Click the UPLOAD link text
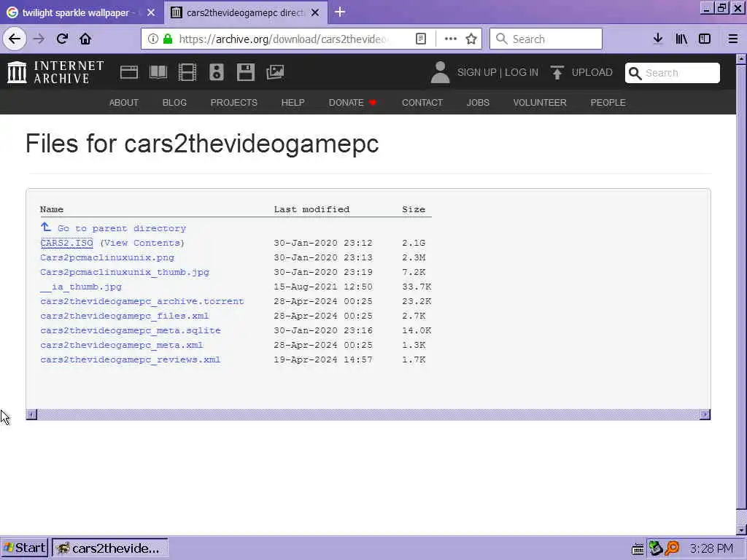This screenshot has width=747, height=560. click(592, 72)
